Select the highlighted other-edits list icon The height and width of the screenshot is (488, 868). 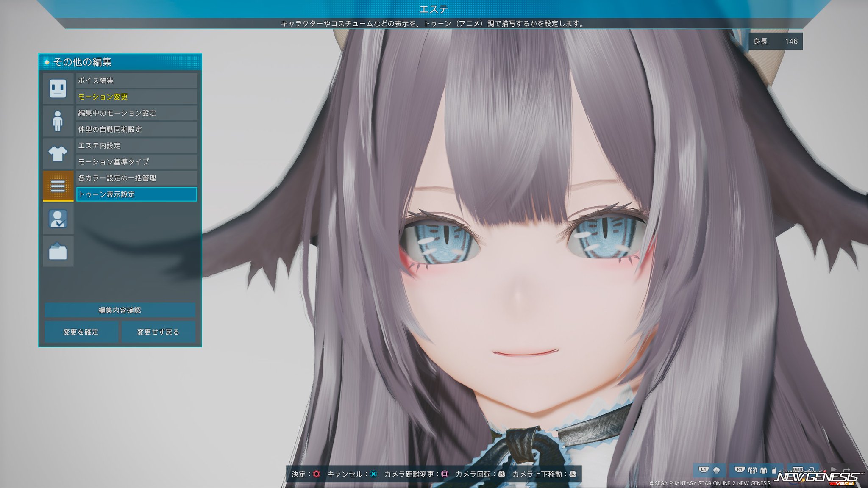coord(58,186)
